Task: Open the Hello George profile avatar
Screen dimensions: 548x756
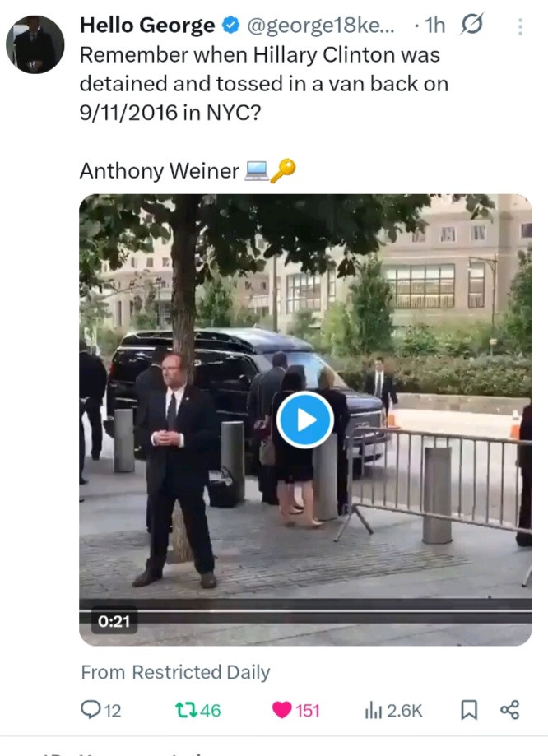Action: click(x=35, y=44)
